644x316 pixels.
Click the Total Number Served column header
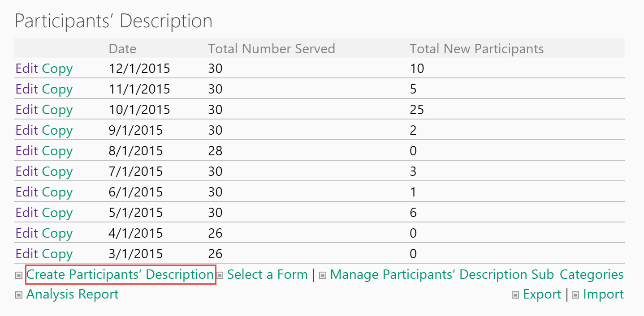272,48
